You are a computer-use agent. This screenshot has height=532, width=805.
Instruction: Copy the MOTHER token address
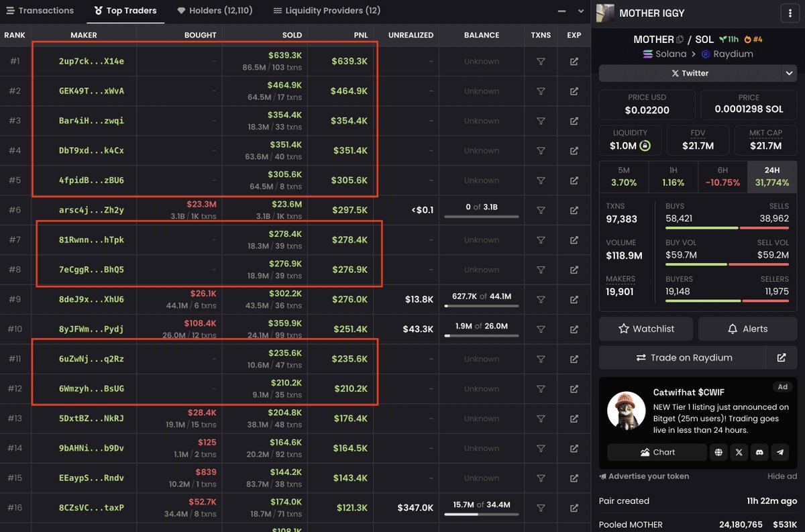[x=680, y=40]
